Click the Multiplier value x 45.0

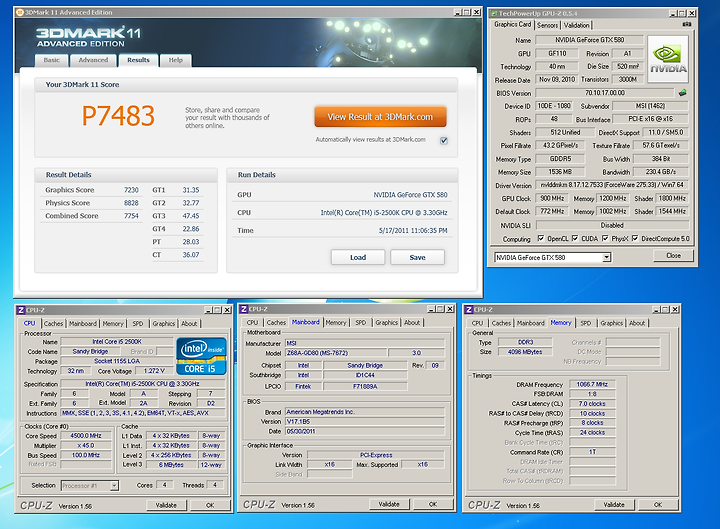click(x=86, y=445)
